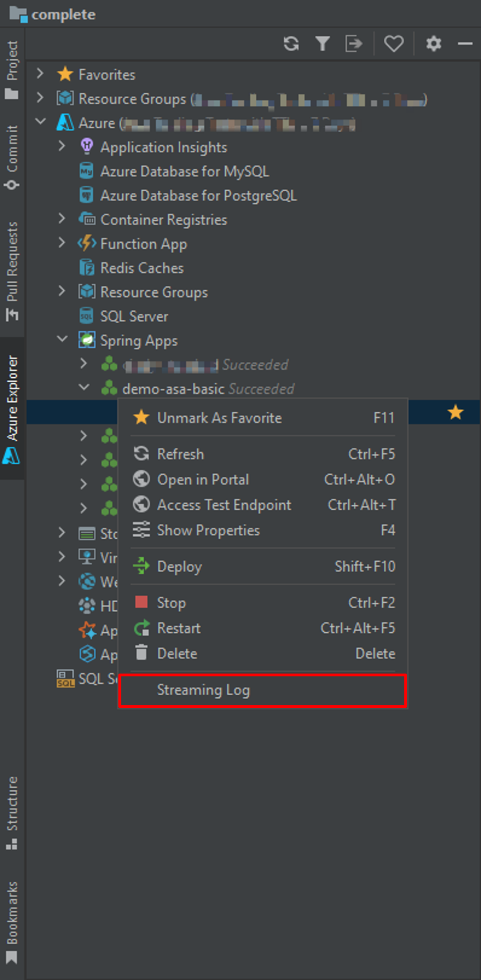
Task: Click the Refresh icon in the Azure Explorer toolbar
Action: pyautogui.click(x=291, y=44)
